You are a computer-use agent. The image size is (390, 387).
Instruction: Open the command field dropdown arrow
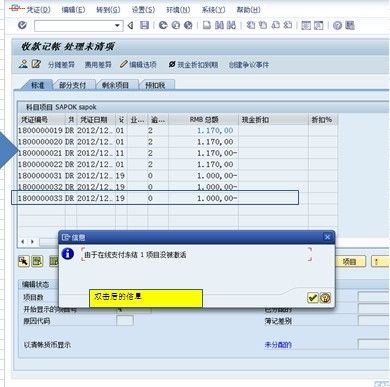pyautogui.click(x=117, y=26)
